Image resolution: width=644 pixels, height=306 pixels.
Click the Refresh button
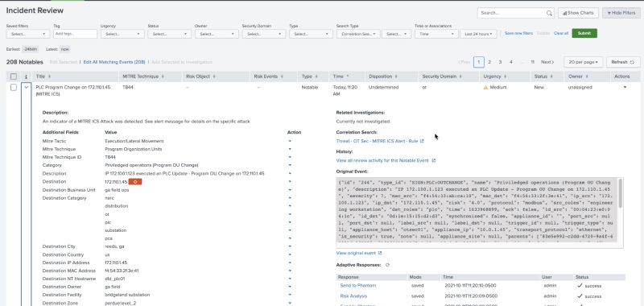(x=622, y=62)
